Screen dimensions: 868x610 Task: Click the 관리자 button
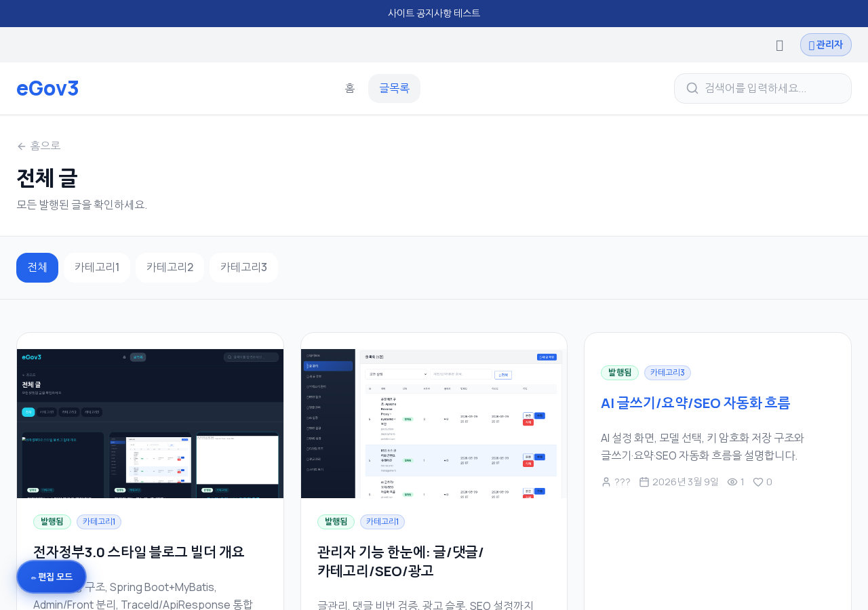pyautogui.click(x=825, y=44)
